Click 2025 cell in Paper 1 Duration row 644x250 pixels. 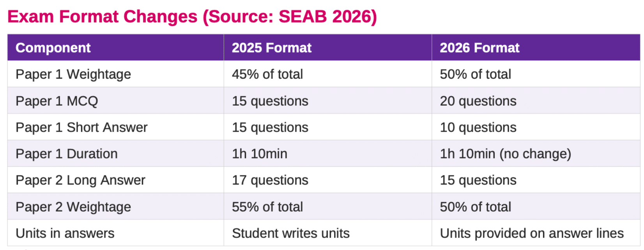[x=260, y=154]
